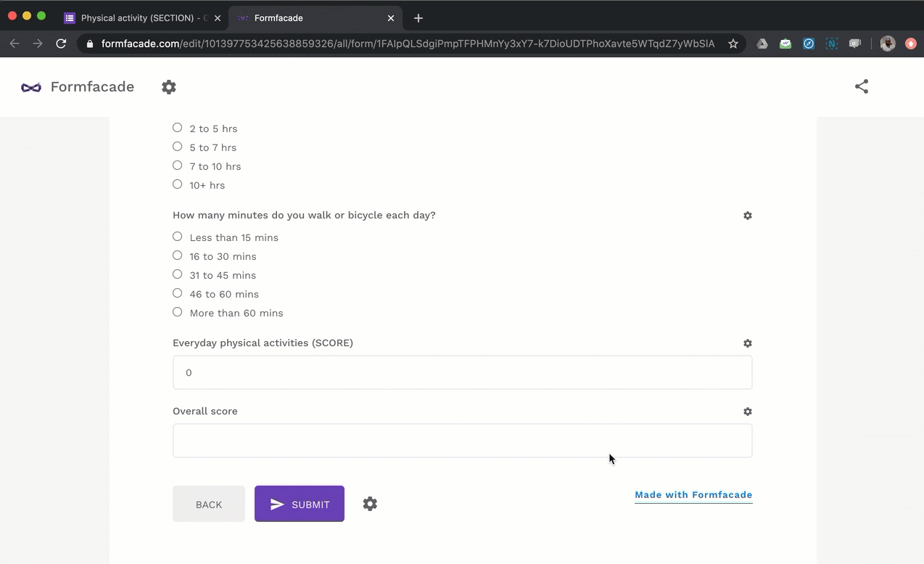Go to previous section with Back button
Screen dimensions: 924x564
pos(209,504)
